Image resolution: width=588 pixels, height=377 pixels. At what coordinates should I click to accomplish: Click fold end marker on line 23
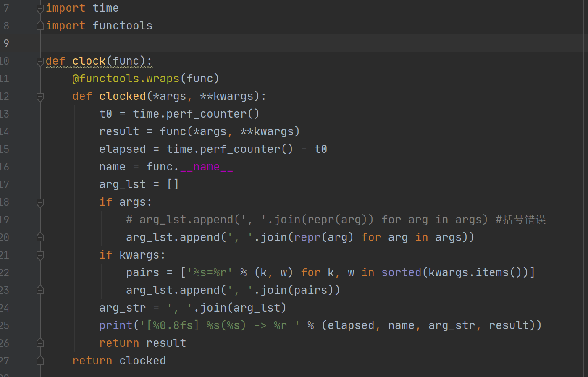[40, 291]
